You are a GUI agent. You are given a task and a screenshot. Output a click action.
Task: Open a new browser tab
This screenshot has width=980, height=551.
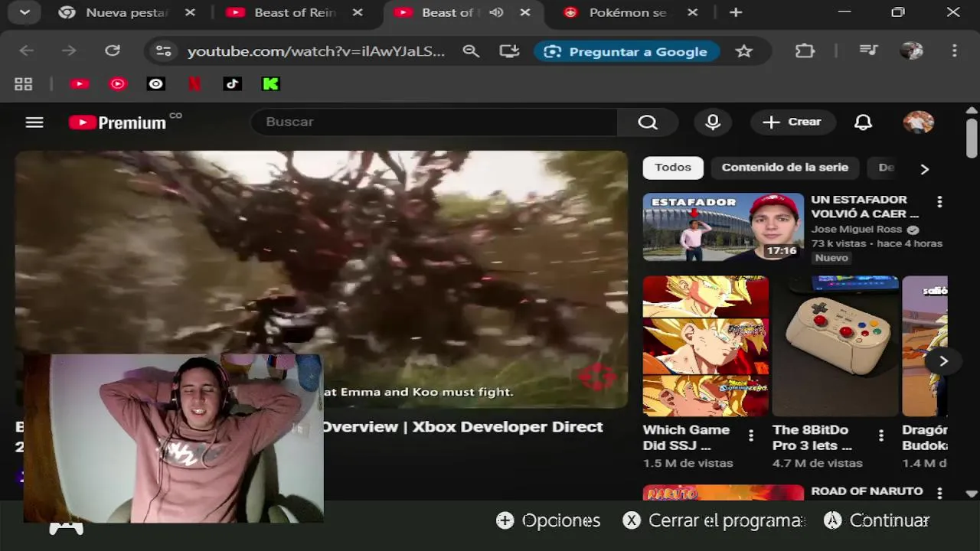pos(736,12)
